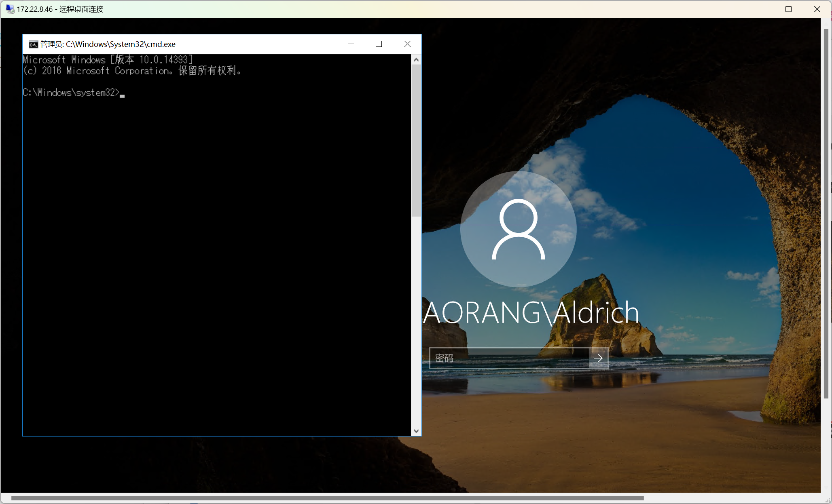
Task: Close the cmd.exe console window
Action: click(x=407, y=44)
